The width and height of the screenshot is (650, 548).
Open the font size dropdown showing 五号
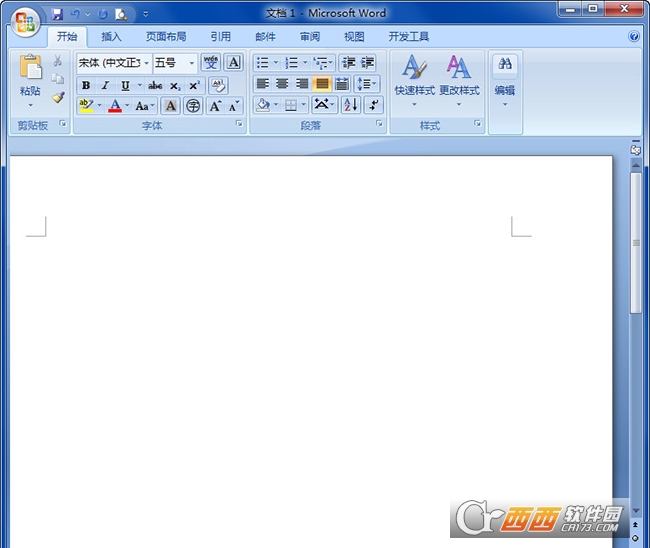192,63
